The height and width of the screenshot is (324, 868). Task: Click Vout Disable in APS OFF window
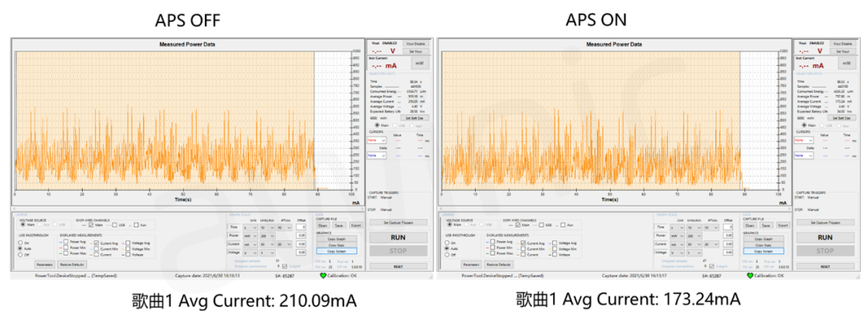(x=414, y=43)
